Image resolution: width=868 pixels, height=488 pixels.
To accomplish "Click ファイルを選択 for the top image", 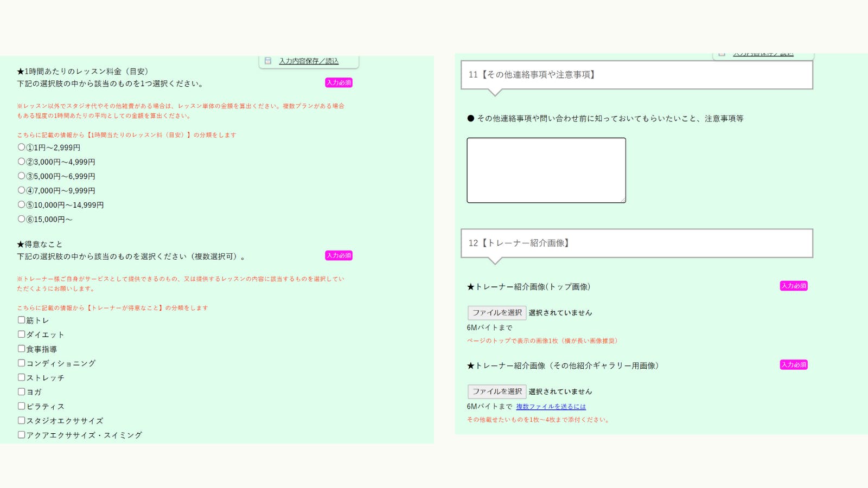I will pos(497,313).
